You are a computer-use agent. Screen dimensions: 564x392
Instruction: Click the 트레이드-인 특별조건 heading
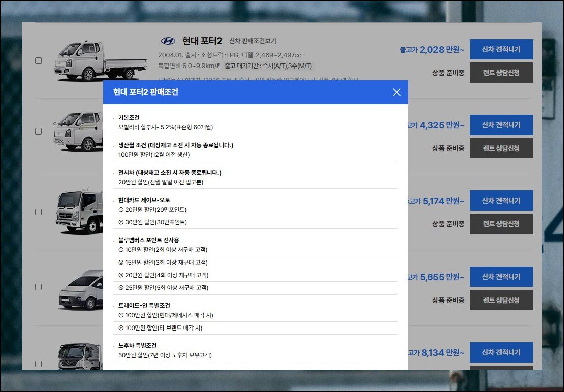point(144,305)
